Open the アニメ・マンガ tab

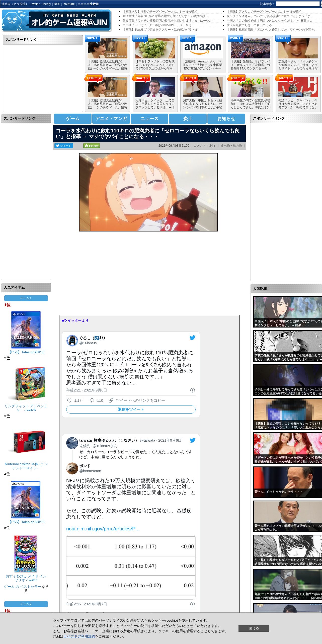111,119
